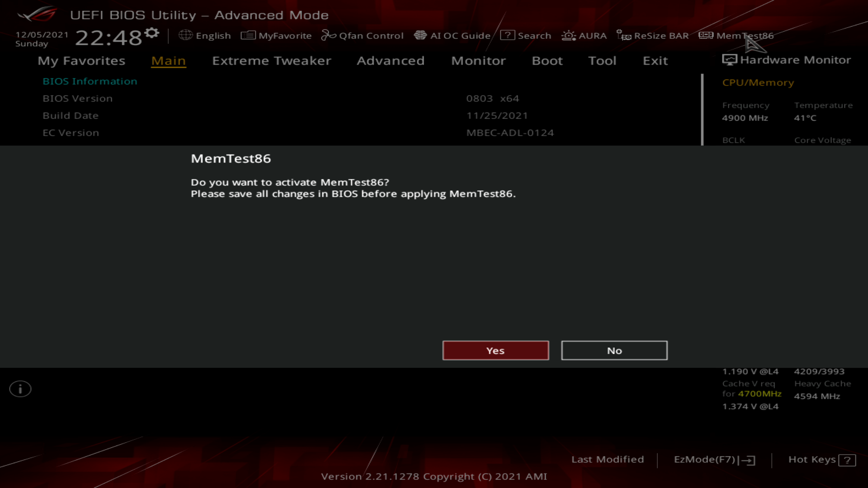Viewport: 868px width, 488px height.
Task: Click the Search question mark icon
Action: pos(507,35)
